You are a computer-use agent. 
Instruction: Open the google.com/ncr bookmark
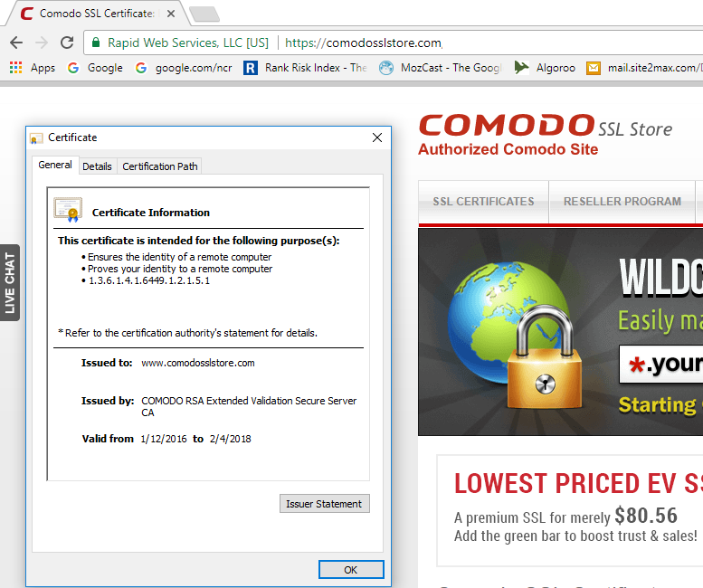(184, 68)
